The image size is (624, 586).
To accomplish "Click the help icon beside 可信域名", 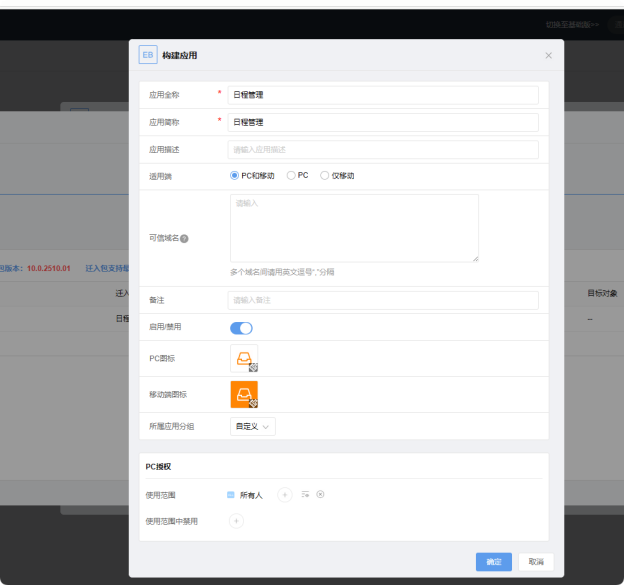I will click(x=184, y=238).
